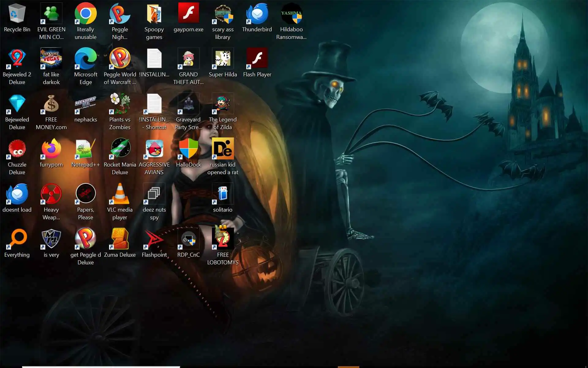Select the Super Hilda game icon
Image resolution: width=588 pixels, height=368 pixels.
point(223,58)
